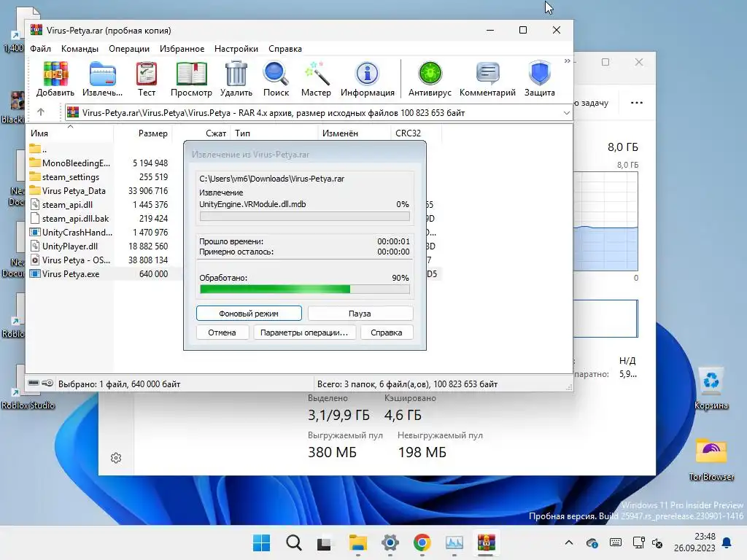Select the Virus Petya.exe file

65,274
